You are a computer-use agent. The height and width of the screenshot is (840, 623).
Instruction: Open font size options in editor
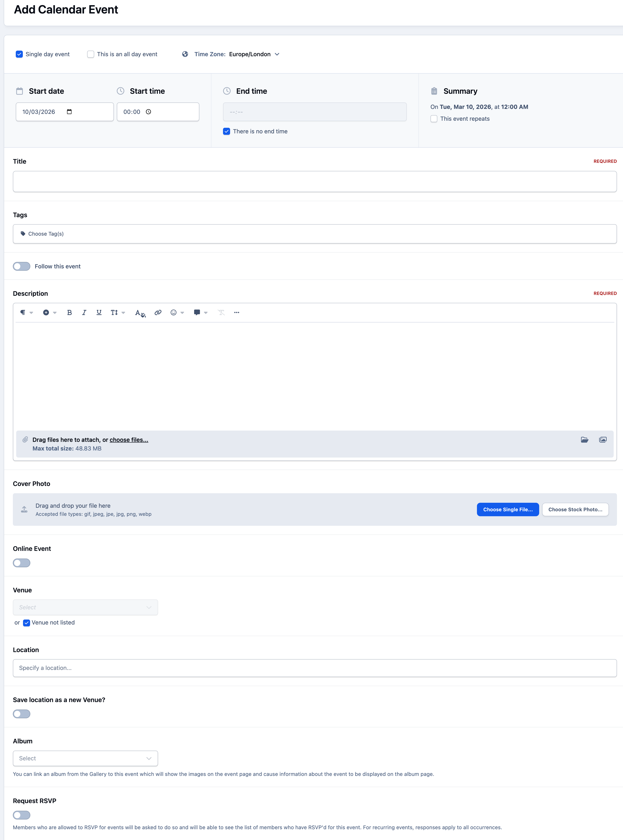(118, 313)
